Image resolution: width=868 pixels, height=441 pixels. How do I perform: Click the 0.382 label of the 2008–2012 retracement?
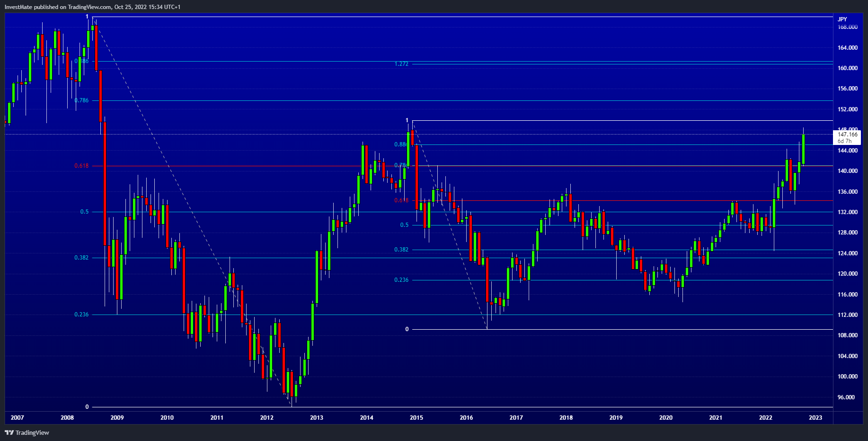point(81,258)
